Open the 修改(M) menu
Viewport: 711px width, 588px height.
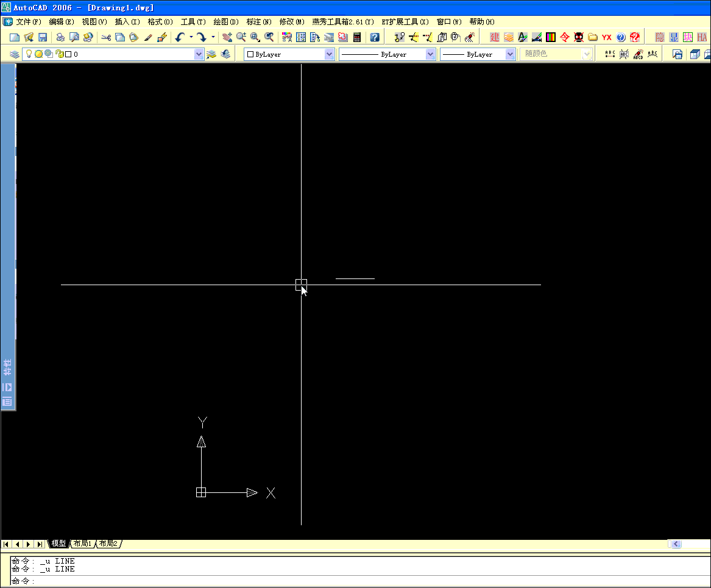pyautogui.click(x=292, y=22)
